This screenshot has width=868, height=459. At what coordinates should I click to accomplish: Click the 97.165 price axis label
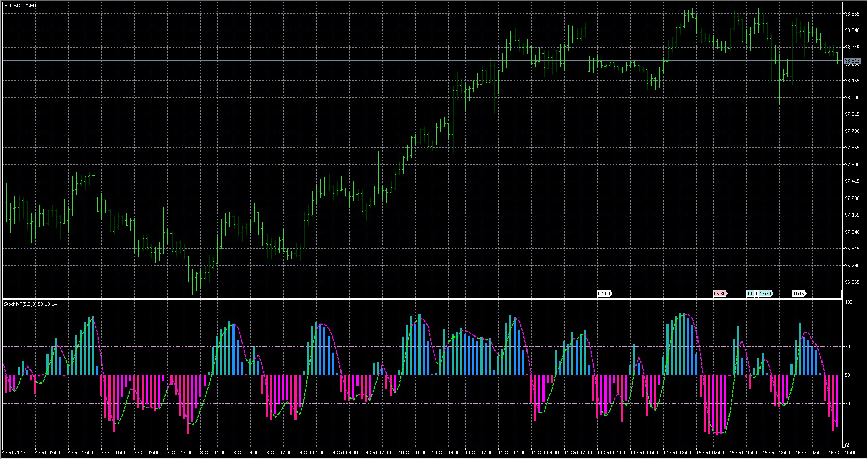(x=852, y=215)
